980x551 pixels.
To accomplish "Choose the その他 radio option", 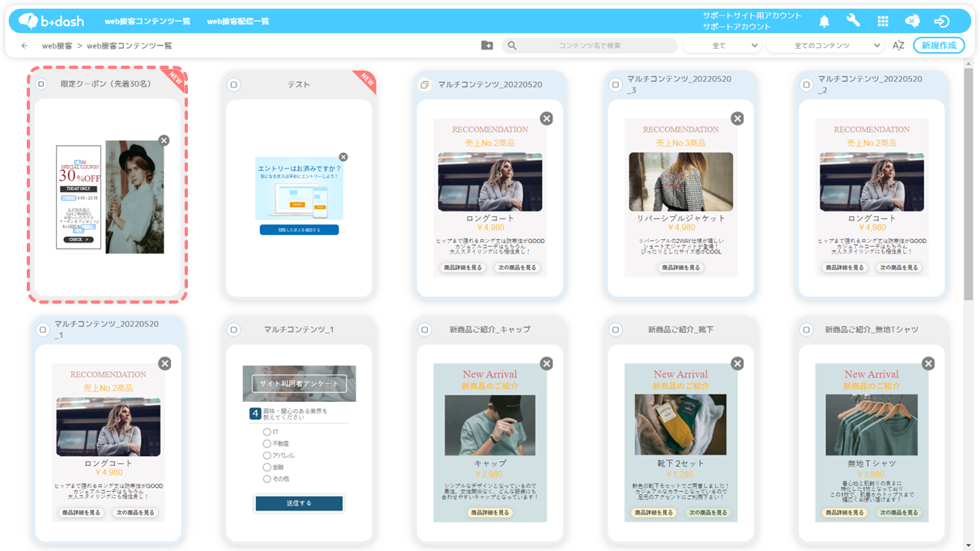I will pyautogui.click(x=266, y=479).
